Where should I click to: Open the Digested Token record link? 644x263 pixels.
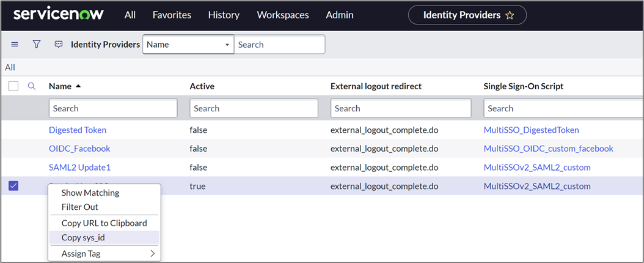78,130
